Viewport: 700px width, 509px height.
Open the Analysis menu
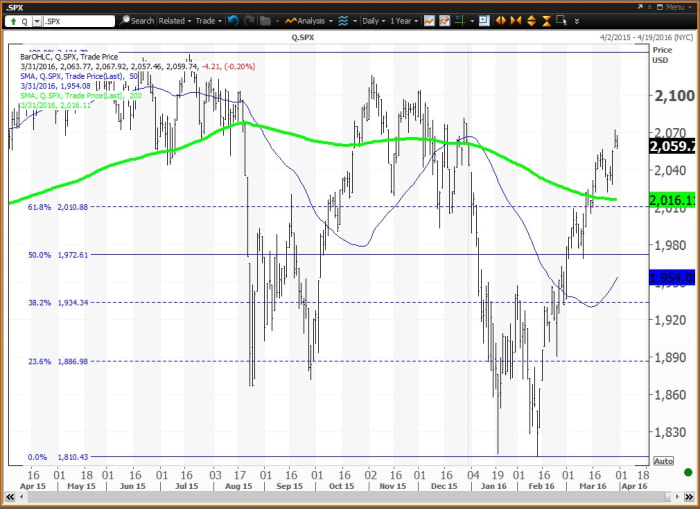click(309, 21)
